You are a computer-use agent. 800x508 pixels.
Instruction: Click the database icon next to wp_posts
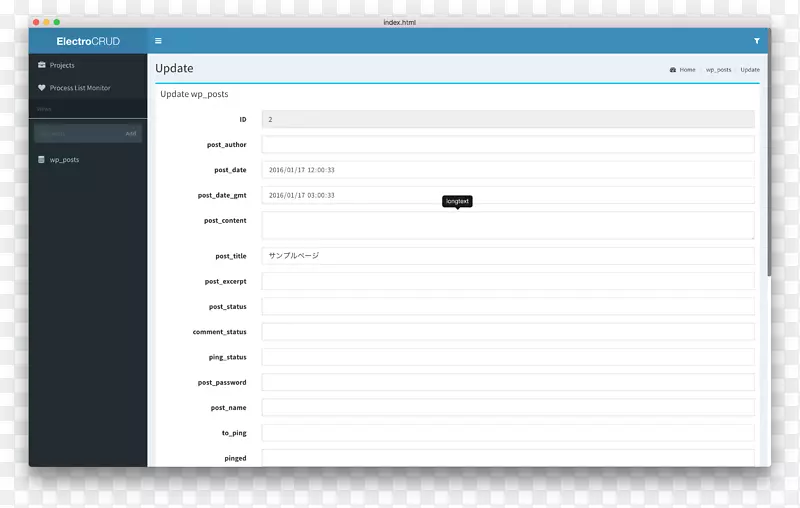tap(42, 160)
